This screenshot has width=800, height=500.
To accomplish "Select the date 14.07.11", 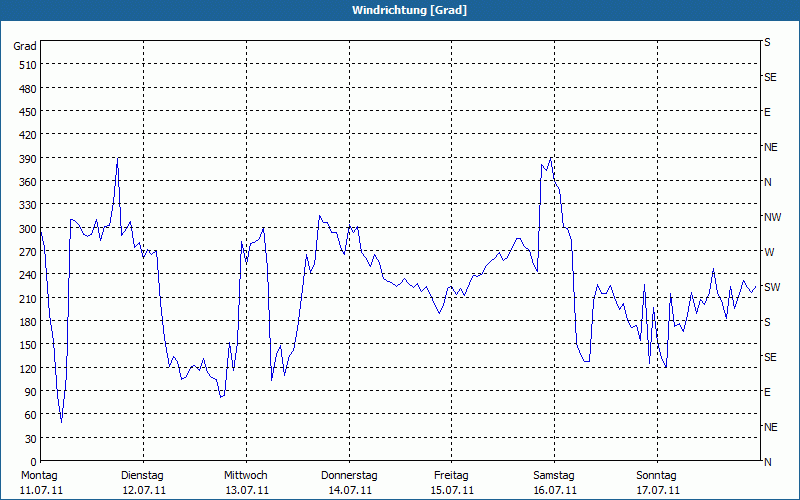I will click(x=349, y=491).
